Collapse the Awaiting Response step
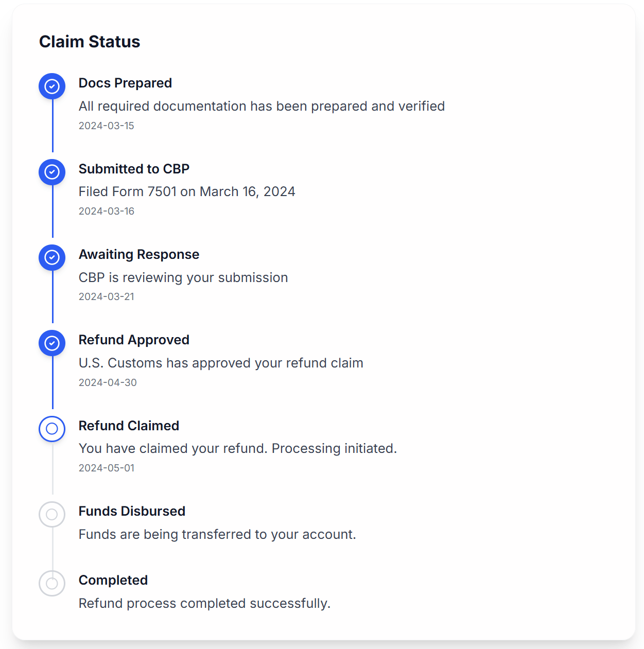Screen dimensions: 644x649 139,254
